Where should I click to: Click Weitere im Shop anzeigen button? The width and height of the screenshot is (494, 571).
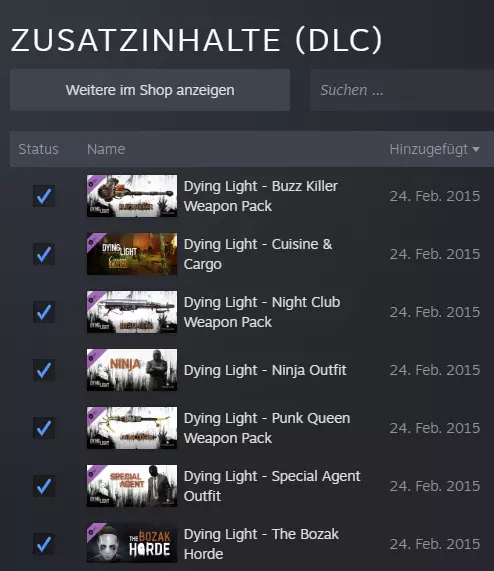150,90
